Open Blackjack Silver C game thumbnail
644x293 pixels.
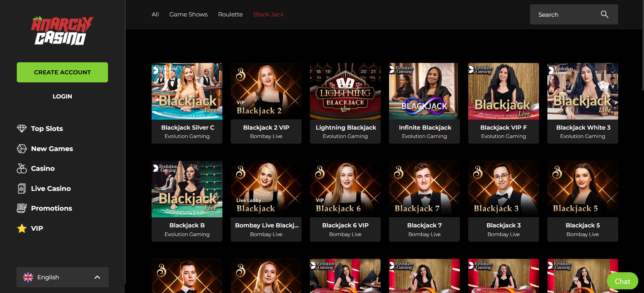(187, 91)
